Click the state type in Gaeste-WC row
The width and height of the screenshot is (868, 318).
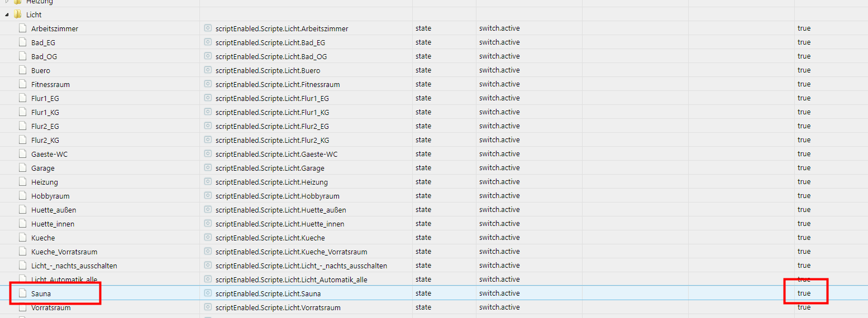pos(423,154)
